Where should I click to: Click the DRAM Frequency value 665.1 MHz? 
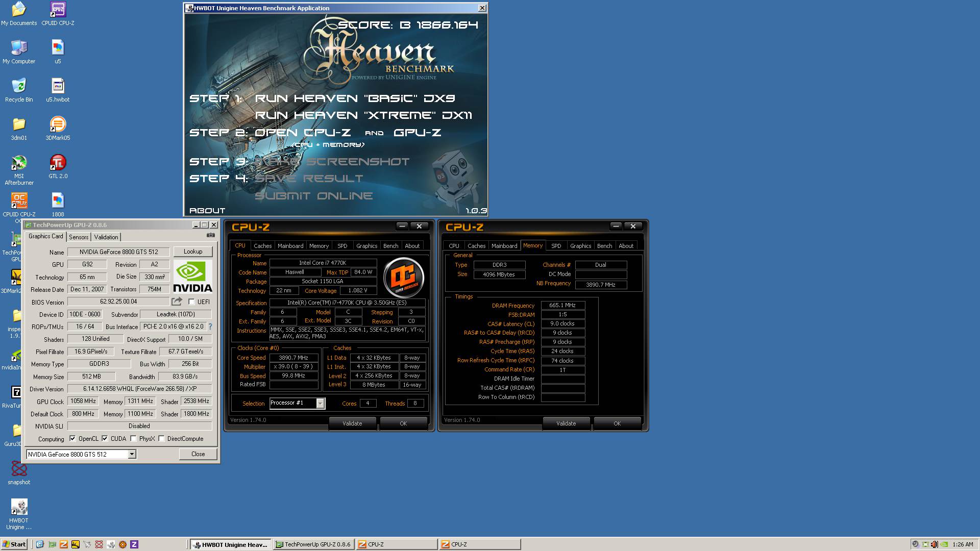coord(562,305)
